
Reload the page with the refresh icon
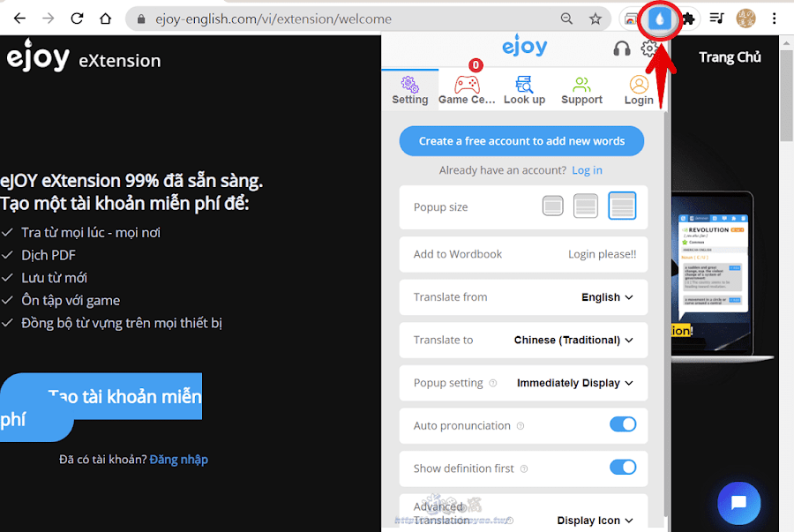[x=77, y=19]
